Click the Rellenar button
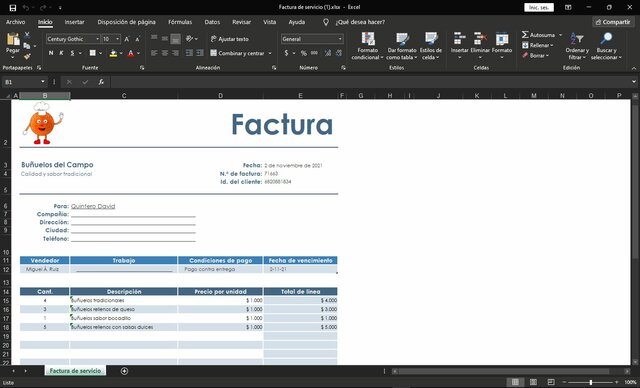 tap(538, 45)
